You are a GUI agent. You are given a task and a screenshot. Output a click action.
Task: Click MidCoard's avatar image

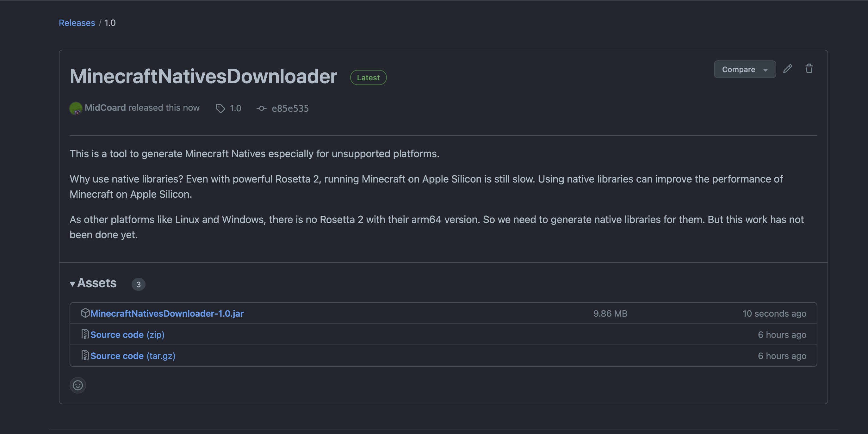point(76,108)
